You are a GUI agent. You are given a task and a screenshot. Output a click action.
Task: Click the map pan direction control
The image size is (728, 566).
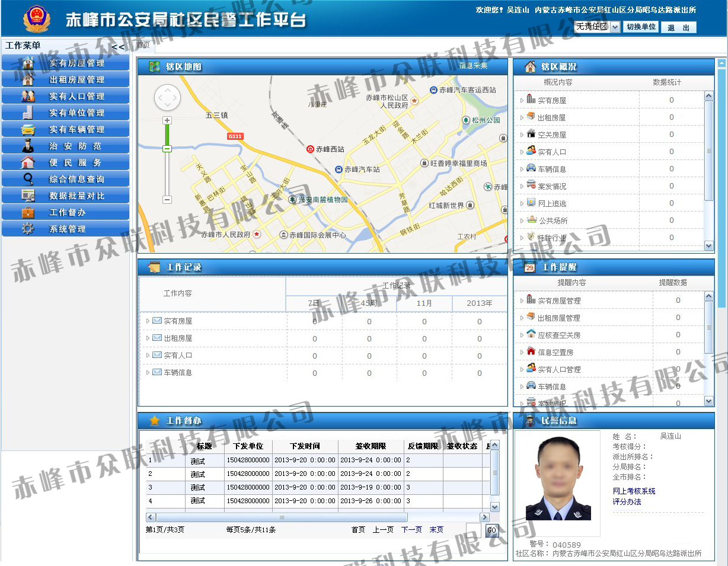point(167,98)
